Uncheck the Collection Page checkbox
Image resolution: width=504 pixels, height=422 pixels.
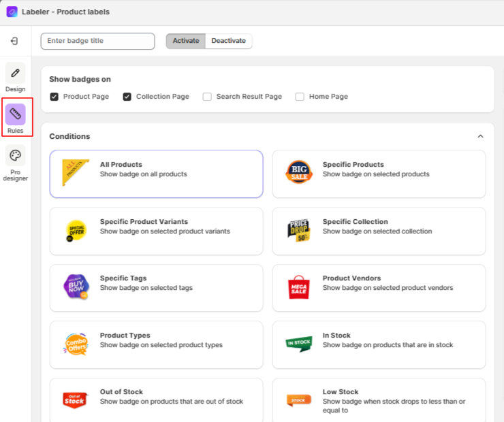pos(127,97)
